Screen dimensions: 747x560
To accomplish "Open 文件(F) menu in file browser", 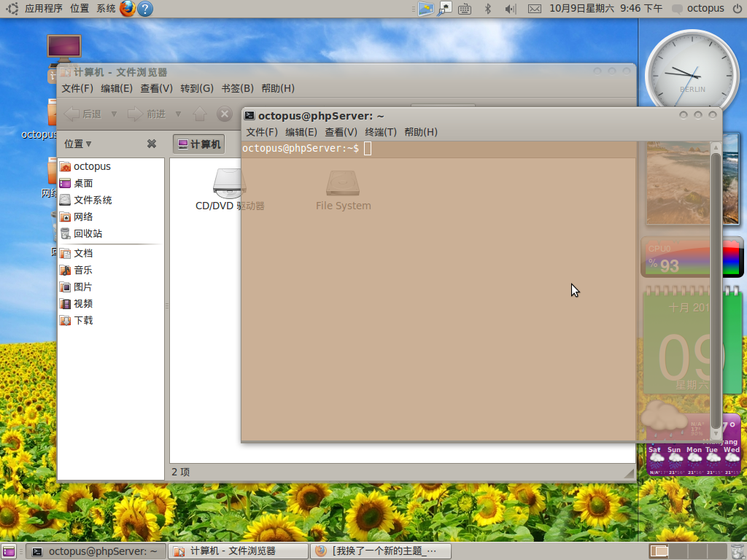I will [77, 88].
